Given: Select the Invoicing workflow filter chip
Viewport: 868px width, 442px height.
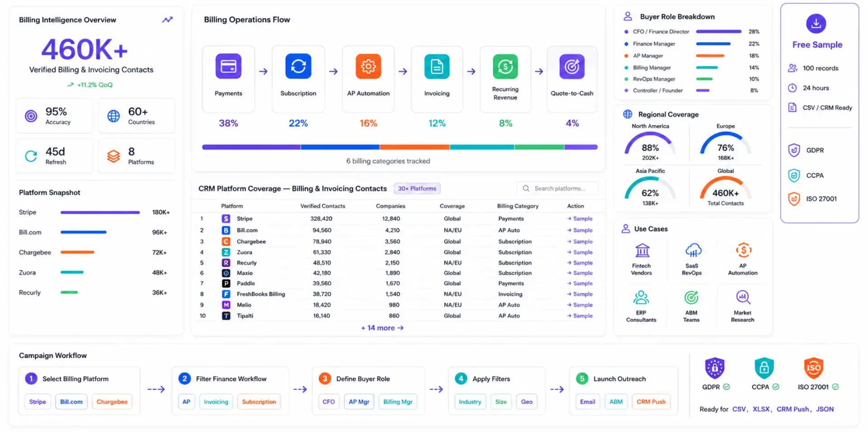Looking at the screenshot, I should pos(216,402).
